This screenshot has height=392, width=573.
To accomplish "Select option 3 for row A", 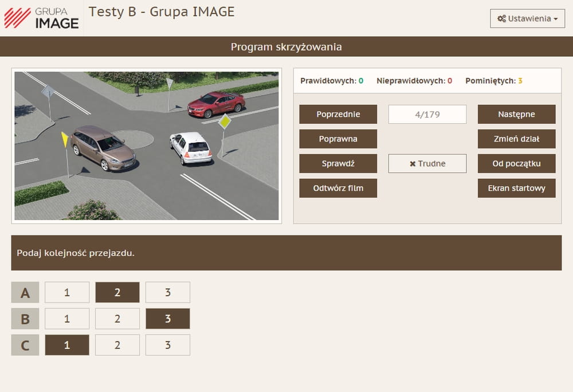I will 168,292.
